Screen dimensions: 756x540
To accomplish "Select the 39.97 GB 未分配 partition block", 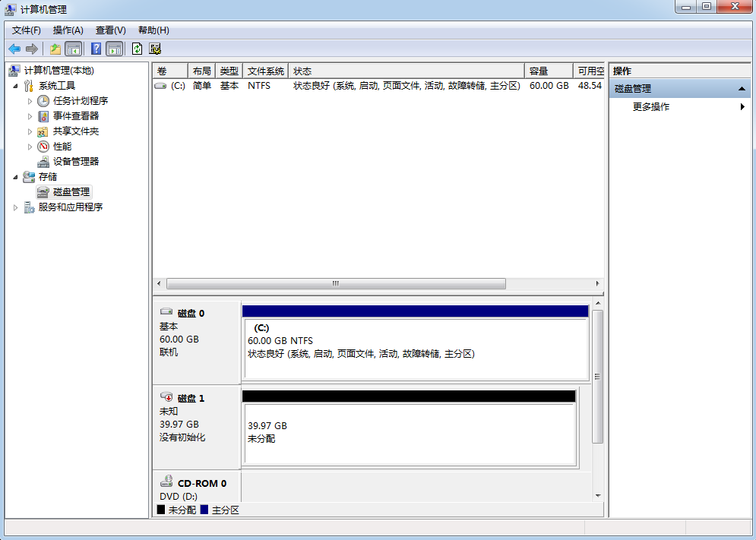I will click(x=409, y=433).
